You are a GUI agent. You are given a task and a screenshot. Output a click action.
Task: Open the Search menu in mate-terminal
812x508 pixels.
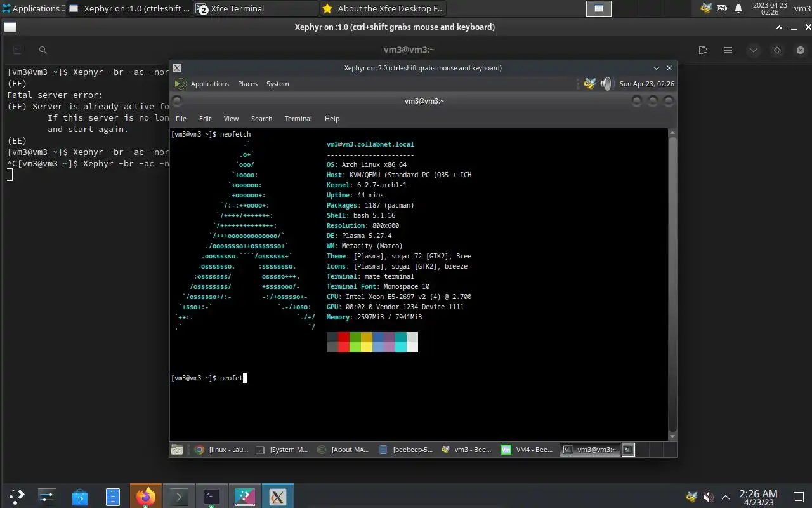[261, 119]
